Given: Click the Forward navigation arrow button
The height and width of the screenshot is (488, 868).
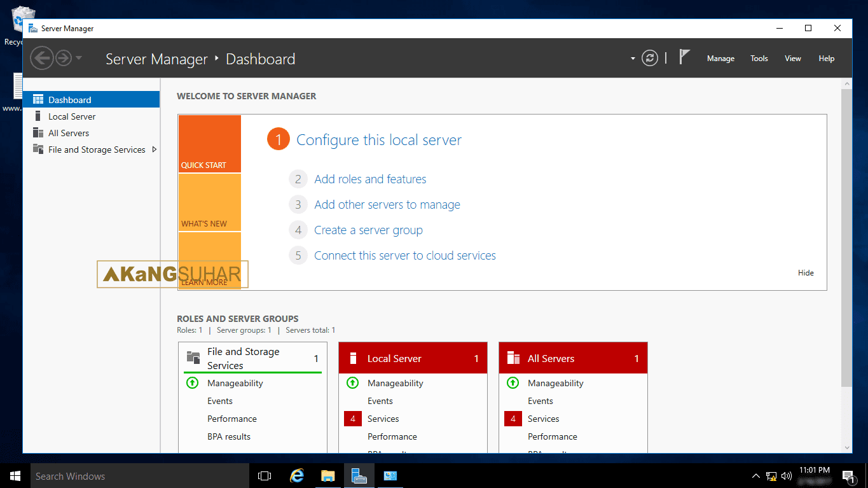Looking at the screenshot, I should [64, 59].
